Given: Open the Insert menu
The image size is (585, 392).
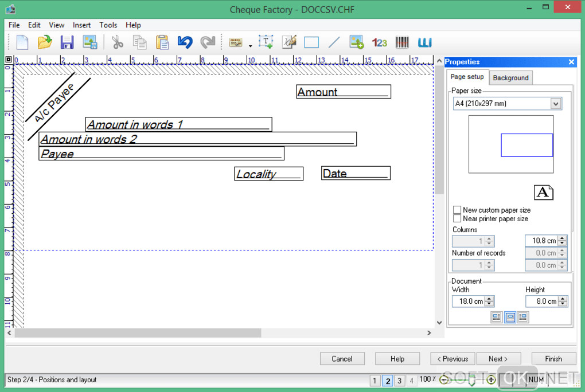Looking at the screenshot, I should (x=81, y=25).
